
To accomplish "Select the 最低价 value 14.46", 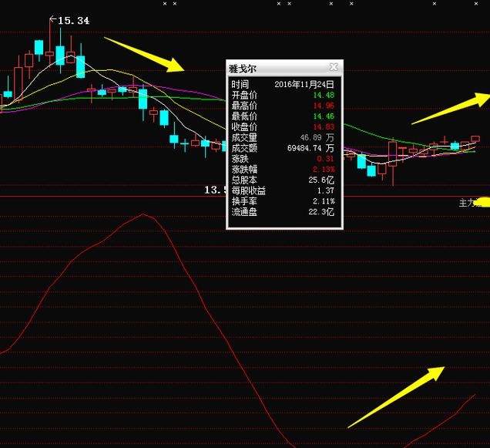I will point(324,116).
